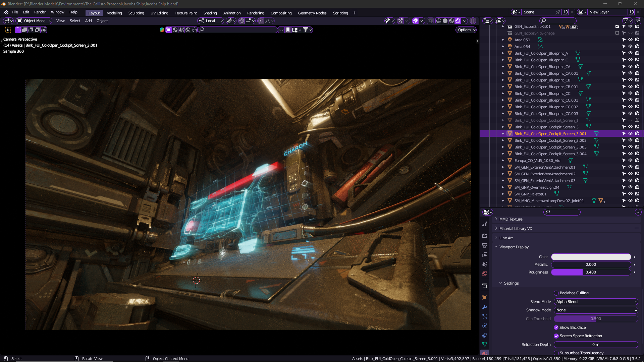Enable Backface Culling checkbox

[556, 293]
